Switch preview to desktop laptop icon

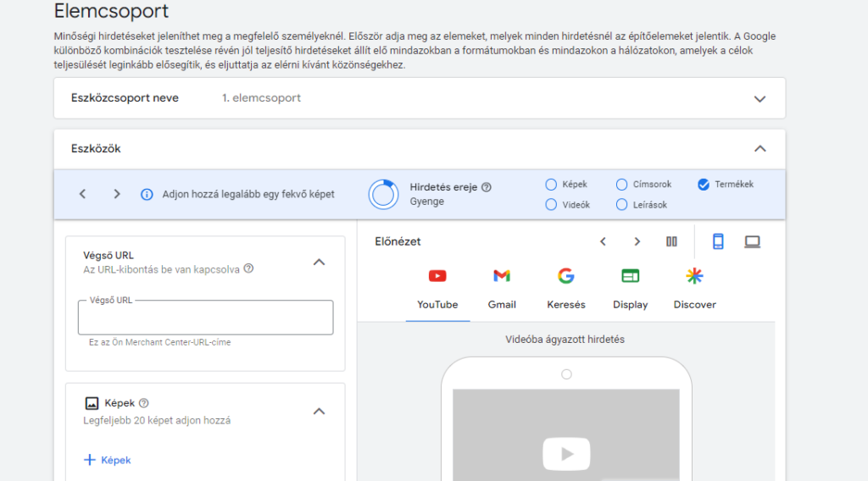point(752,241)
